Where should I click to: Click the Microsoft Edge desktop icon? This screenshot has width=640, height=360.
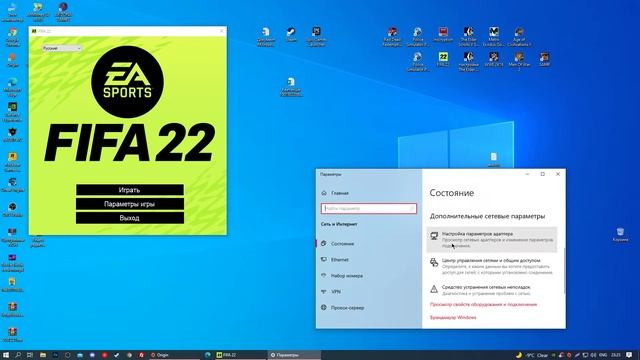point(12,87)
